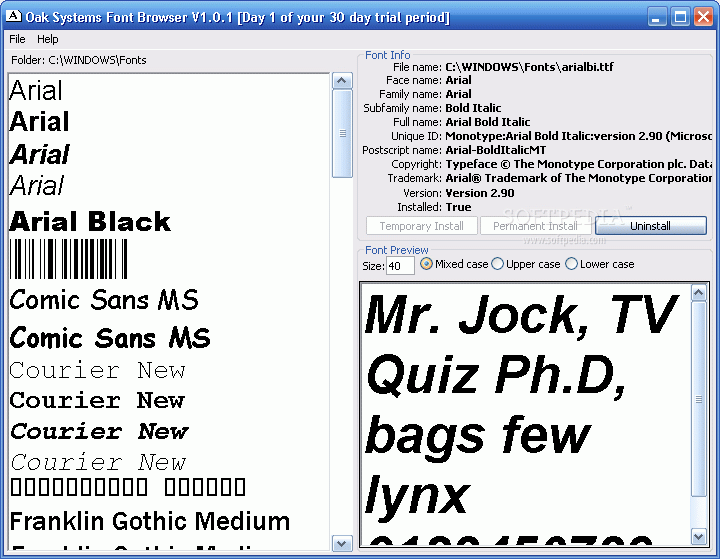Click the Subfamily name value Bold Italic

(x=473, y=108)
